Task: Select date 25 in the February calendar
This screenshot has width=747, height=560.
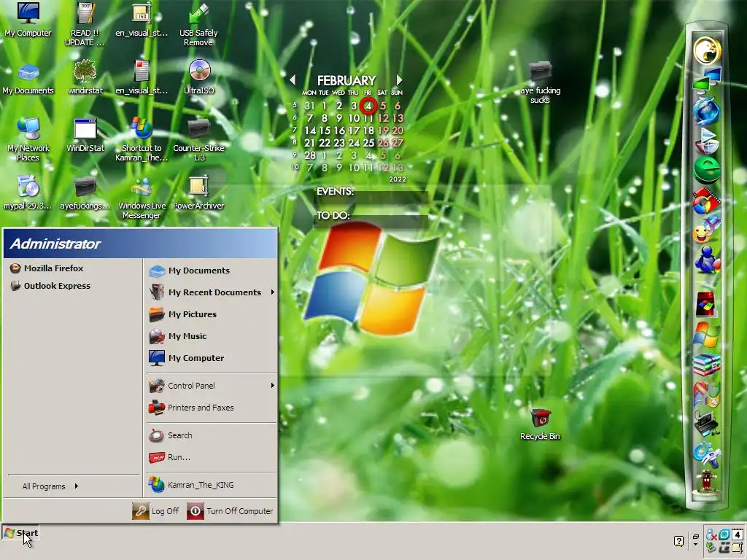Action: [368, 143]
